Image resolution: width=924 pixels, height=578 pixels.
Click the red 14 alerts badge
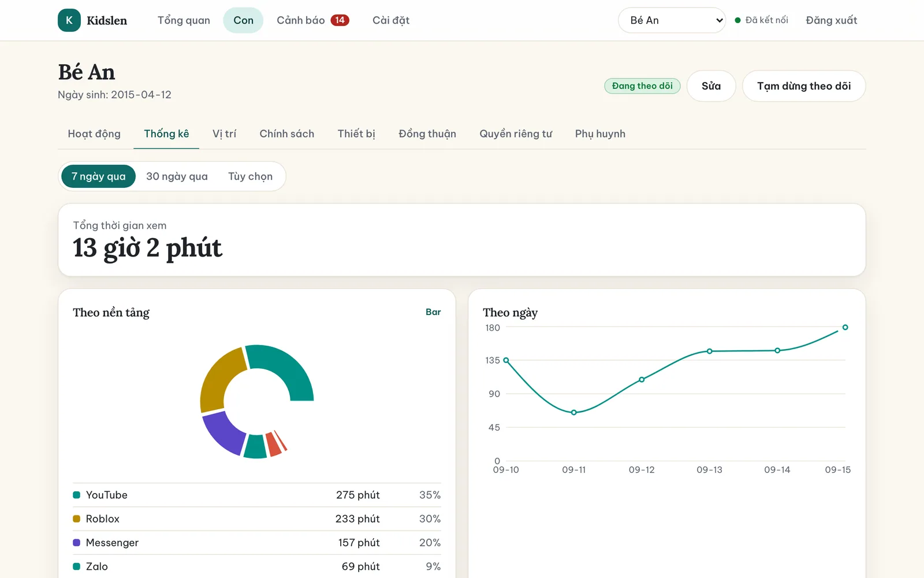340,20
